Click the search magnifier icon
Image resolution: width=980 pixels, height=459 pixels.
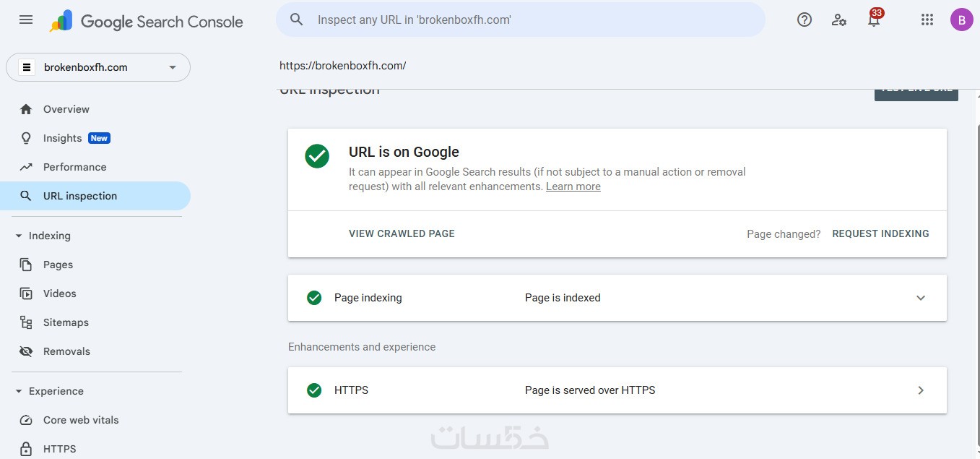tap(296, 20)
